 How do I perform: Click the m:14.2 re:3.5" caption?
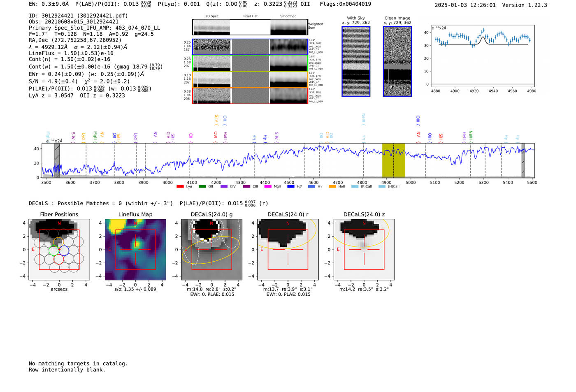point(364,289)
